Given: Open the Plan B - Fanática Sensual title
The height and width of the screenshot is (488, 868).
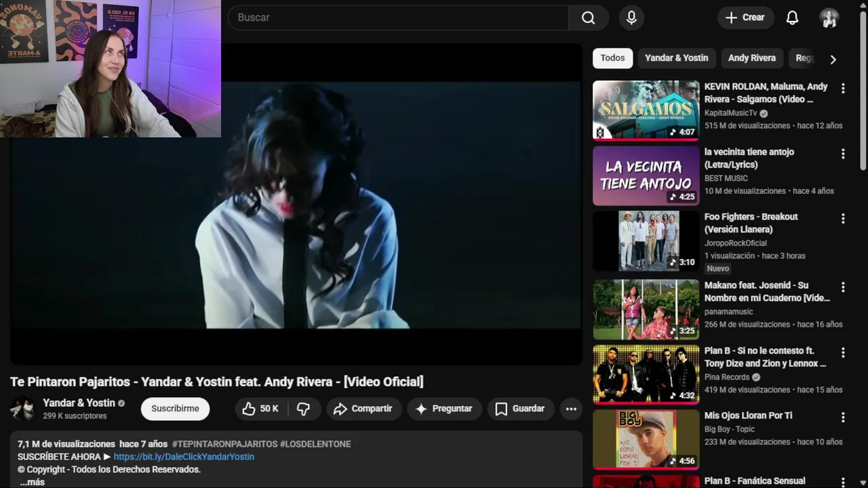Looking at the screenshot, I should point(755,481).
